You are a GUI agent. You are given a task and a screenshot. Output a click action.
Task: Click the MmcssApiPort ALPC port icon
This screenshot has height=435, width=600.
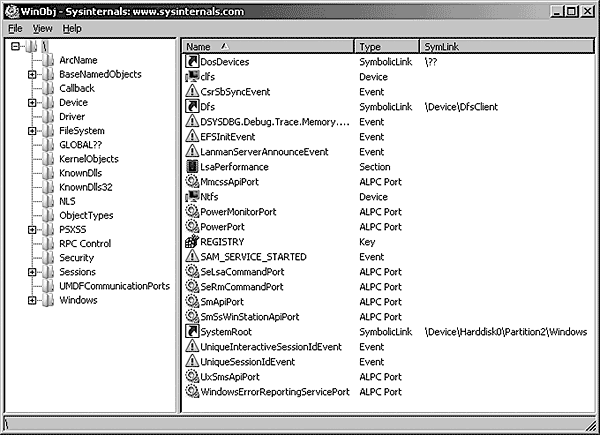[193, 181]
